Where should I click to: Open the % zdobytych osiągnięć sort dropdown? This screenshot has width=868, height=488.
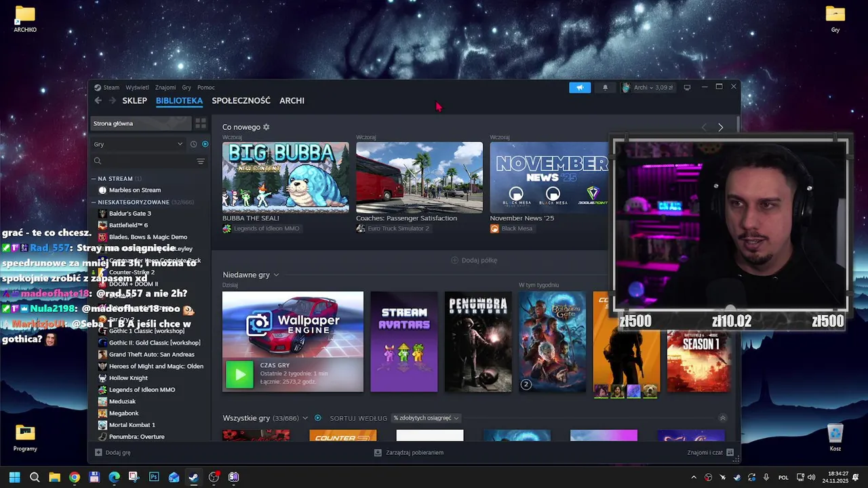(427, 418)
